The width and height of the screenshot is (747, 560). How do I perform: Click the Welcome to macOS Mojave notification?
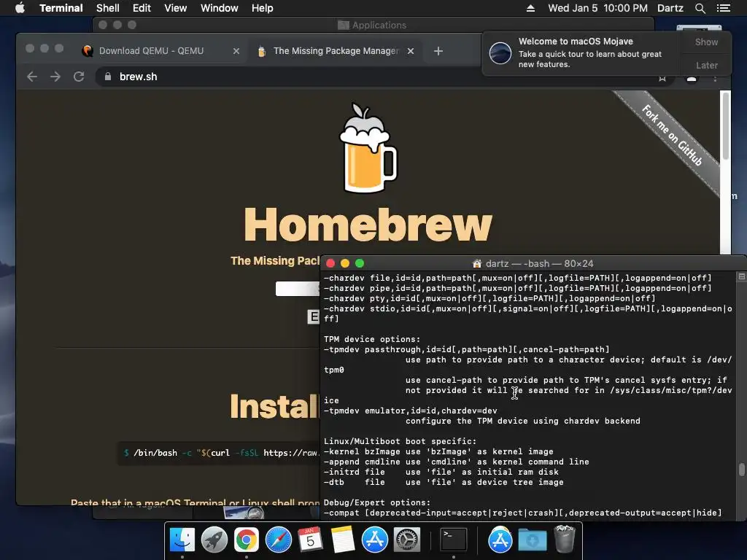[581, 52]
